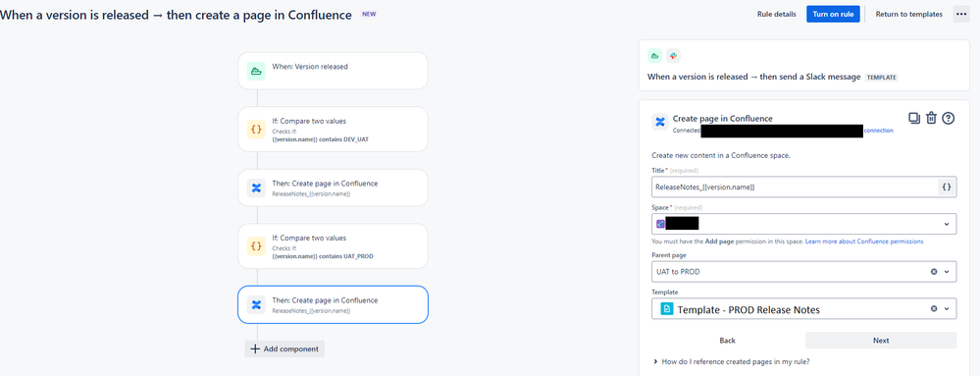Select the 'When: Version released' trigger card
This screenshot has width=980, height=376.
click(333, 71)
